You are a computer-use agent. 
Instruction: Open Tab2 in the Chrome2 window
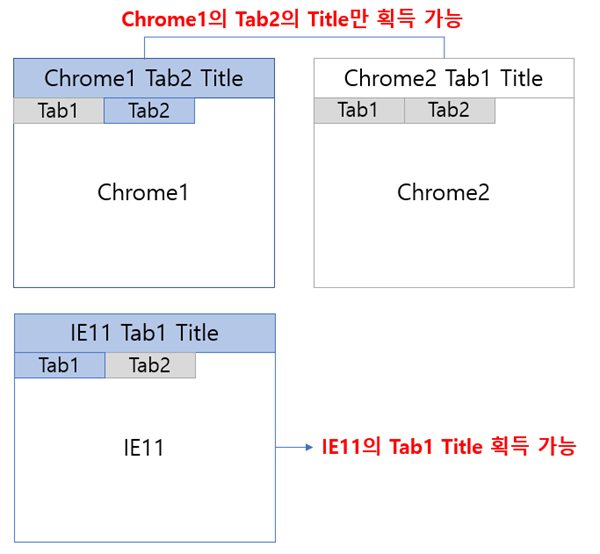[x=450, y=111]
